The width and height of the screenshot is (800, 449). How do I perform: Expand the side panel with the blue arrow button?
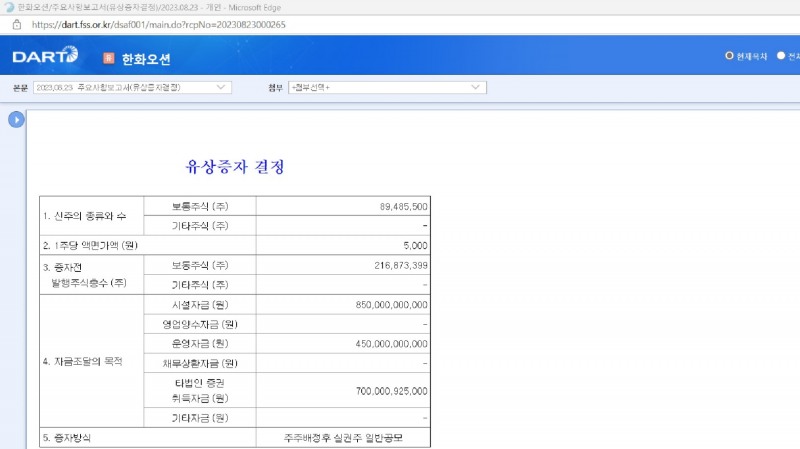tap(16, 119)
